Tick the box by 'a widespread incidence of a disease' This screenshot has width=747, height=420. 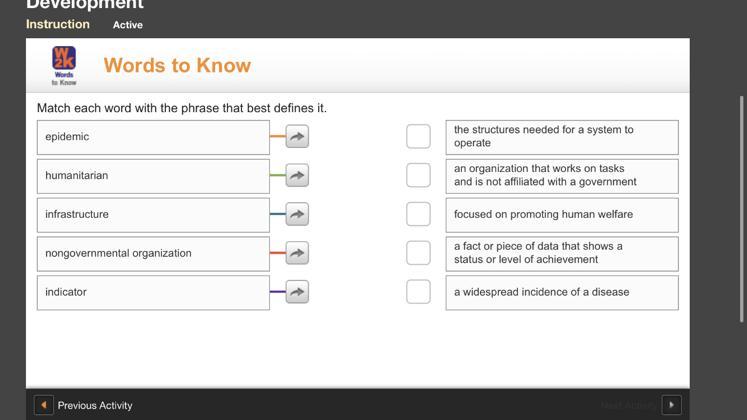(418, 292)
